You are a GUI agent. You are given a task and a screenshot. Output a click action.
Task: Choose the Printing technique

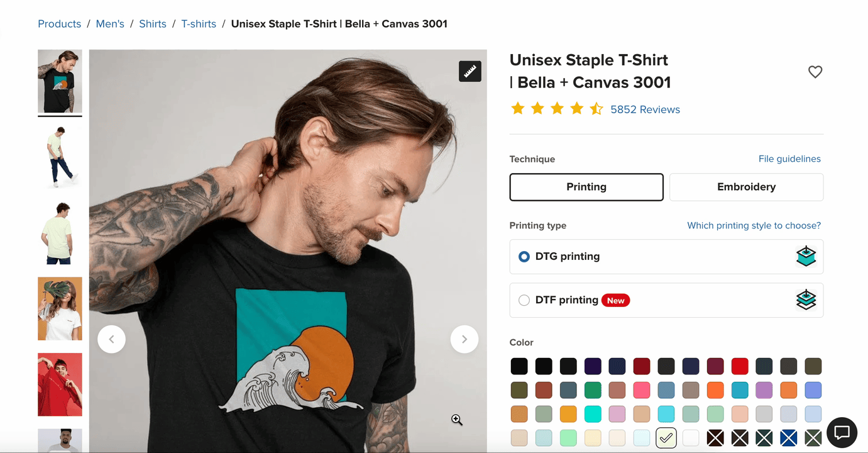click(586, 187)
